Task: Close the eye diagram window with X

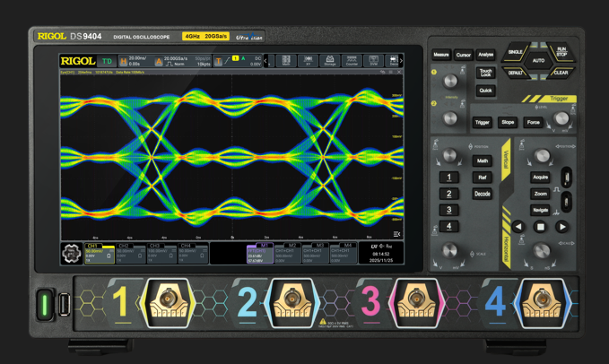Action: pos(399,73)
